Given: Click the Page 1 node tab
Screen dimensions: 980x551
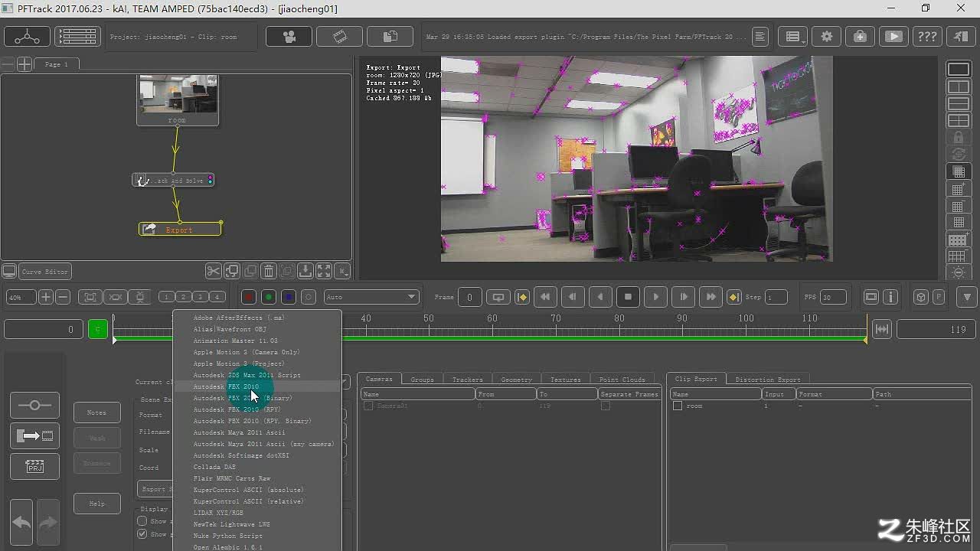Looking at the screenshot, I should (x=56, y=64).
